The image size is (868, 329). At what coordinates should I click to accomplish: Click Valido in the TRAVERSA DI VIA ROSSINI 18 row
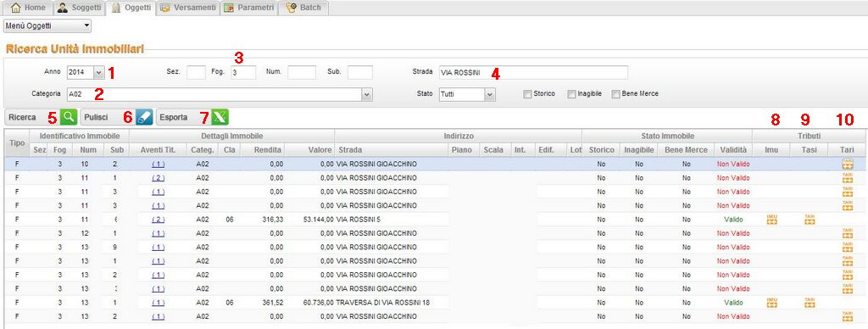(733, 303)
